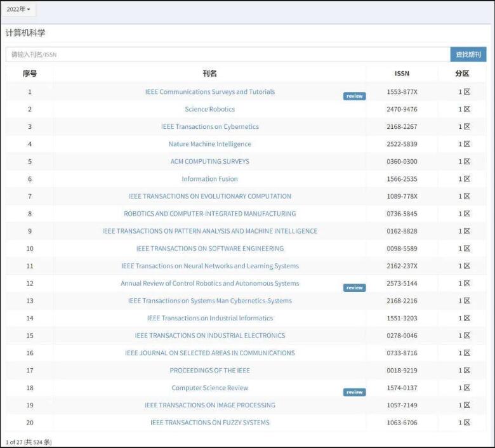495x448 pixels.
Task: Open IEEE Transactions on Cybernetics link
Action: [209, 127]
